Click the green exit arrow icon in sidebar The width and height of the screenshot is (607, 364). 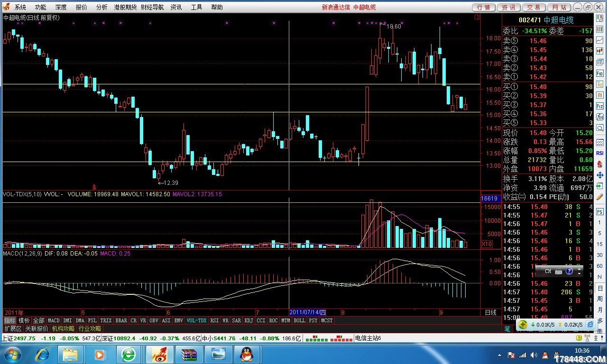pyautogui.click(x=600, y=186)
